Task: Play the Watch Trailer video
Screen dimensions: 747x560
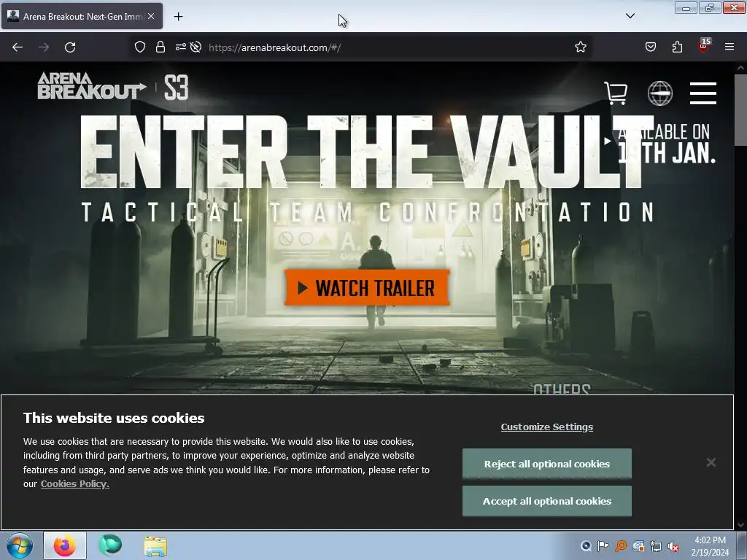Action: tap(367, 287)
